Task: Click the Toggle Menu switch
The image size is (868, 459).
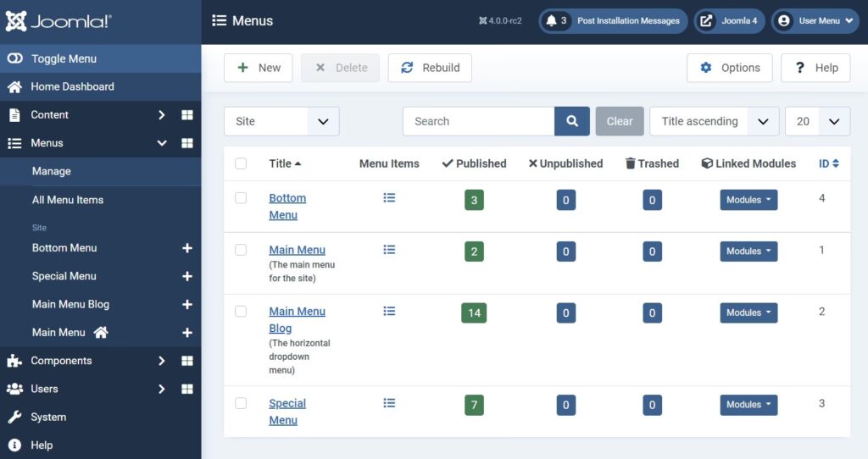Action: (14, 58)
